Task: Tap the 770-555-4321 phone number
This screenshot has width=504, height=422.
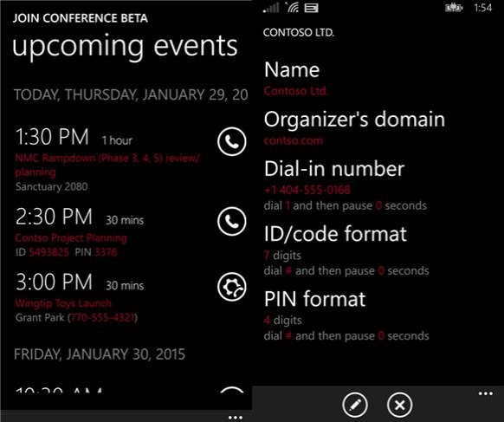Action: pos(103,318)
